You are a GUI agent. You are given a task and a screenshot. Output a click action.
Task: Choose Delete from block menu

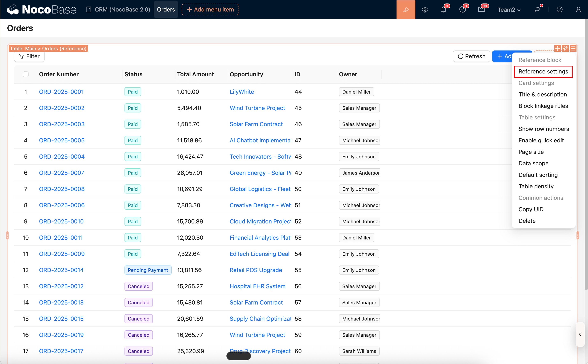(x=527, y=221)
